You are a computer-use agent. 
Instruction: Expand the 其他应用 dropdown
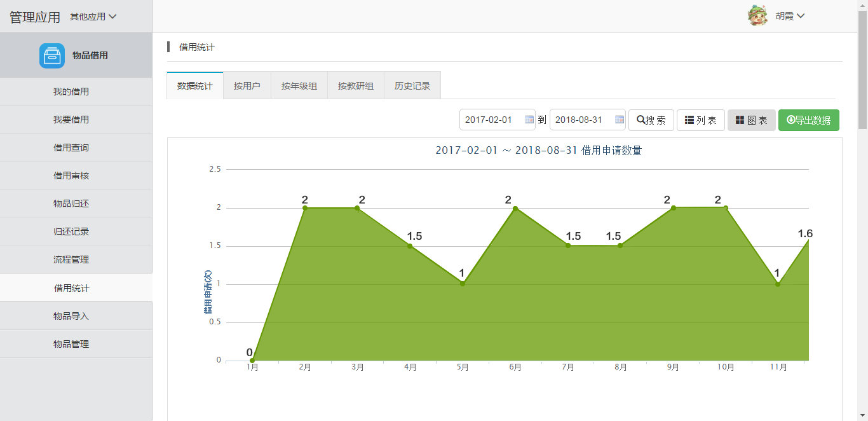pyautogui.click(x=93, y=17)
